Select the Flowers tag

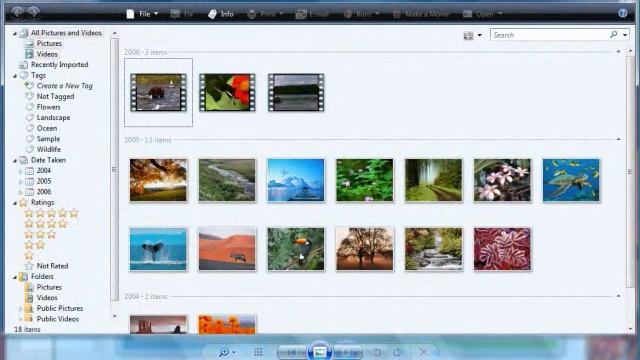coord(48,107)
